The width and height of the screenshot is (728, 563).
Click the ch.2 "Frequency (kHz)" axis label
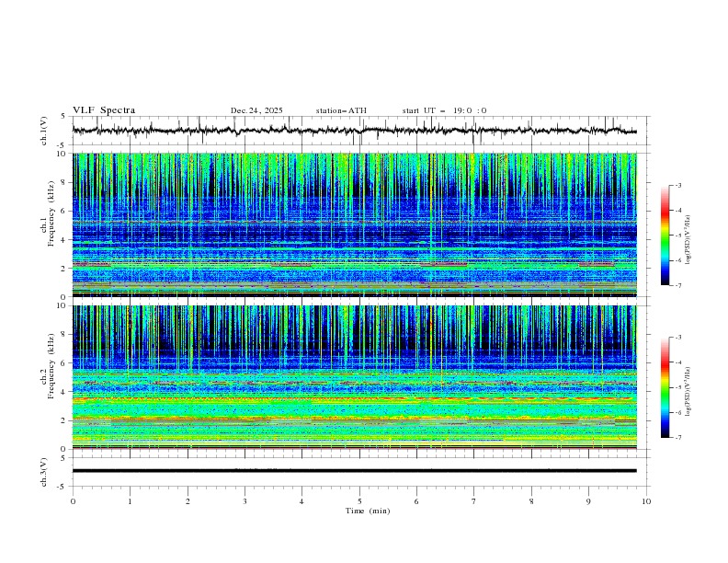point(51,365)
